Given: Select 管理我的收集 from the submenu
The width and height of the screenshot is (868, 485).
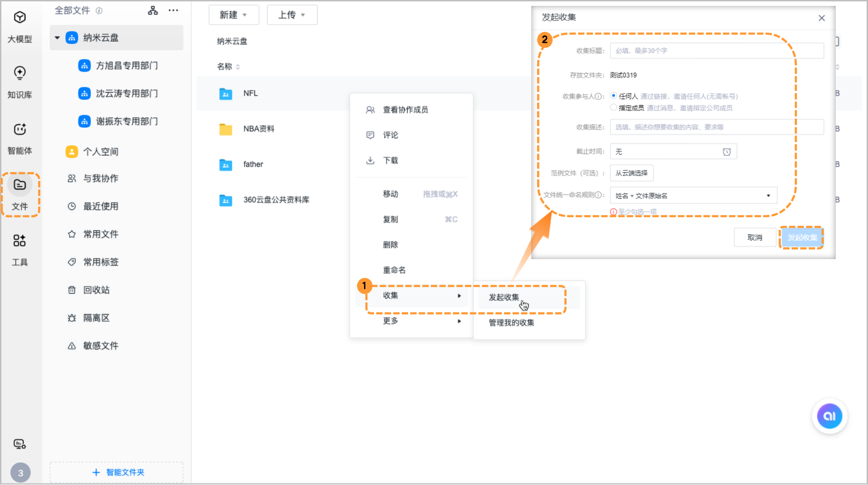Looking at the screenshot, I should pos(511,323).
